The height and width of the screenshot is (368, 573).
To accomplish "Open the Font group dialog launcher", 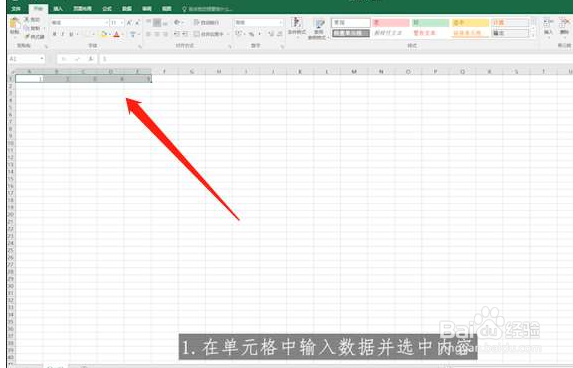I will (140, 46).
